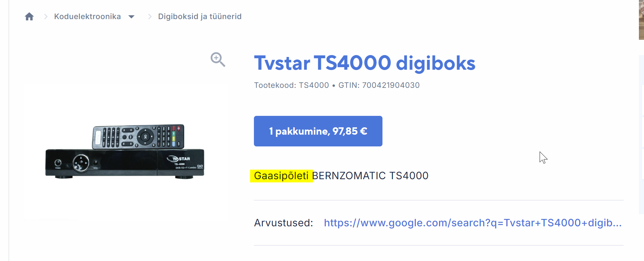
Task: Click the Tootekood TS4000 text
Action: [291, 85]
